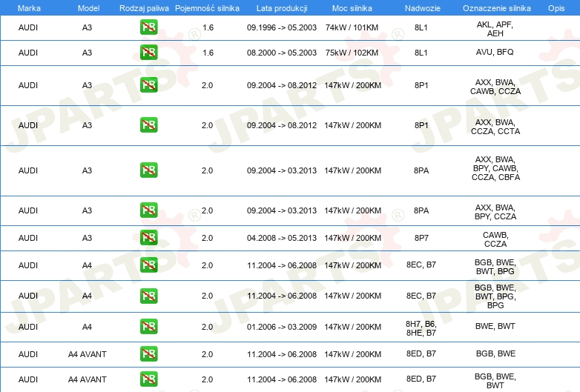Select the date range '09.1996 -> 05.2003'

tap(282, 27)
